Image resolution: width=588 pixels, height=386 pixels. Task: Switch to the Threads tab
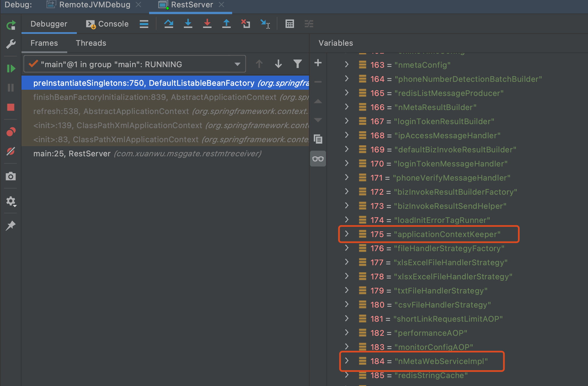click(x=91, y=43)
